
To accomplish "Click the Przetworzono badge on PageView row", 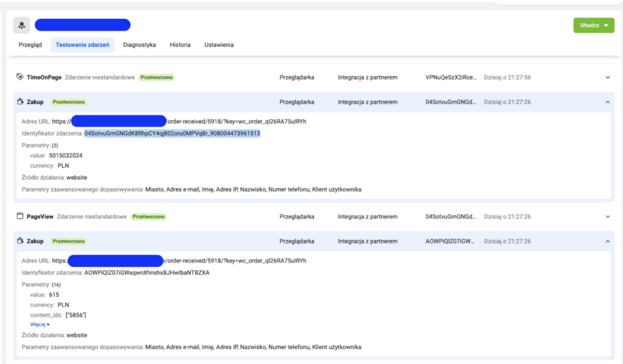I will coord(148,216).
